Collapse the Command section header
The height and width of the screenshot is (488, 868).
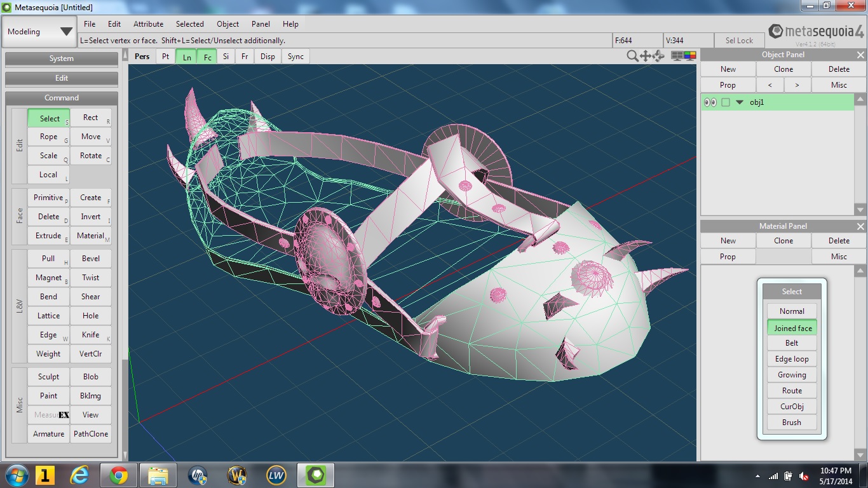pyautogui.click(x=62, y=98)
